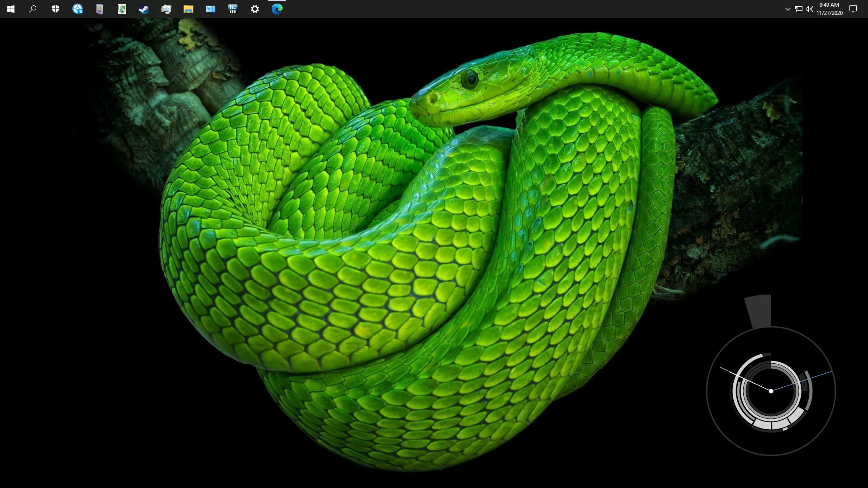This screenshot has width=868, height=488.
Task: Open the clock showing 9:49 AM
Action: [829, 9]
